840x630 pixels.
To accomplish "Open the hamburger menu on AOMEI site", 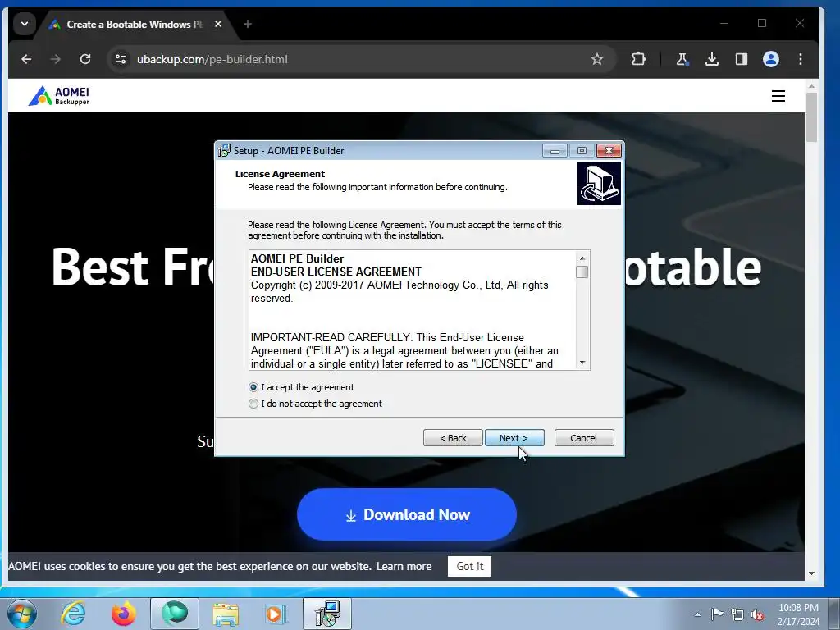I will click(x=778, y=96).
